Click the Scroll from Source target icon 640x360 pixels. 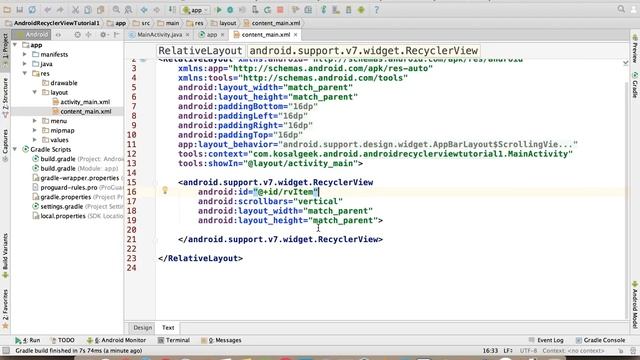78,35
